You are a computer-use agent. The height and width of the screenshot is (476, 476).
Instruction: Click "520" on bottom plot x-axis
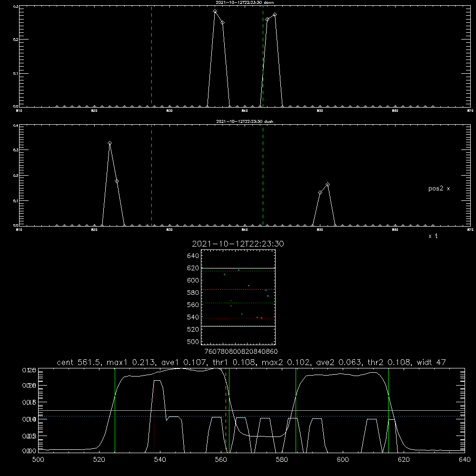(x=99, y=460)
